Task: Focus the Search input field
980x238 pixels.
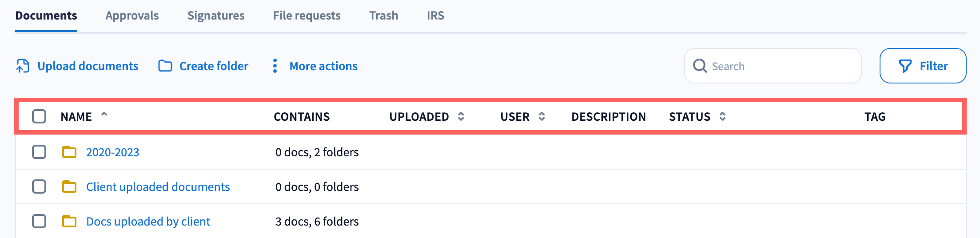Action: pyautogui.click(x=782, y=66)
